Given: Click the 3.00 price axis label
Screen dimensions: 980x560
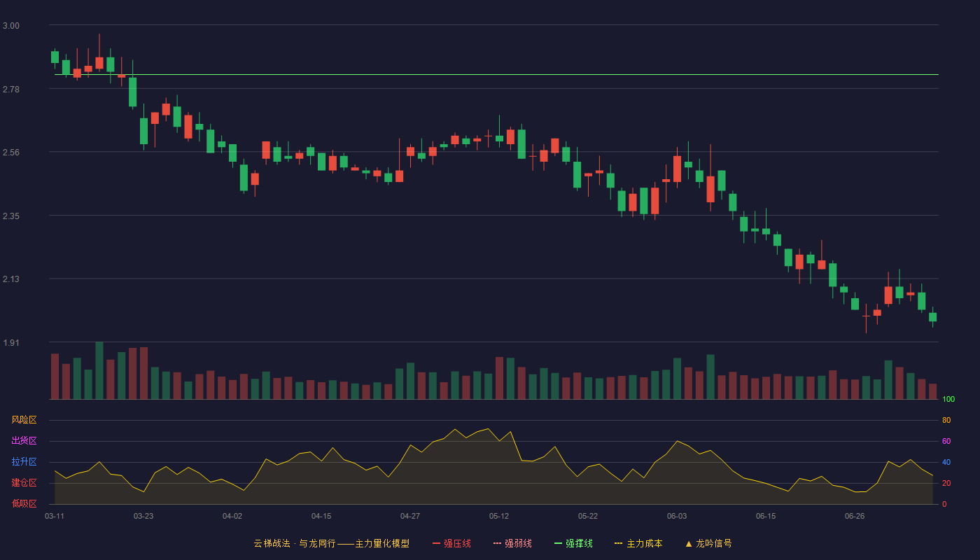Looking at the screenshot, I should point(11,26).
